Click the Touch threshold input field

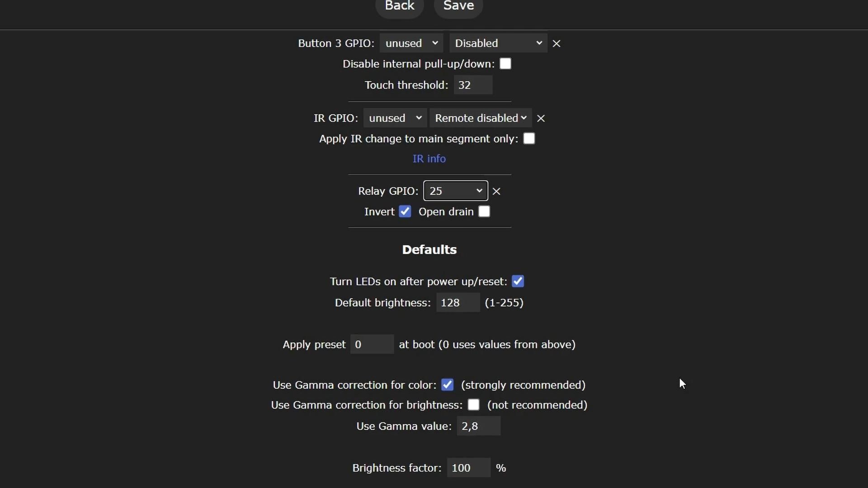(473, 85)
